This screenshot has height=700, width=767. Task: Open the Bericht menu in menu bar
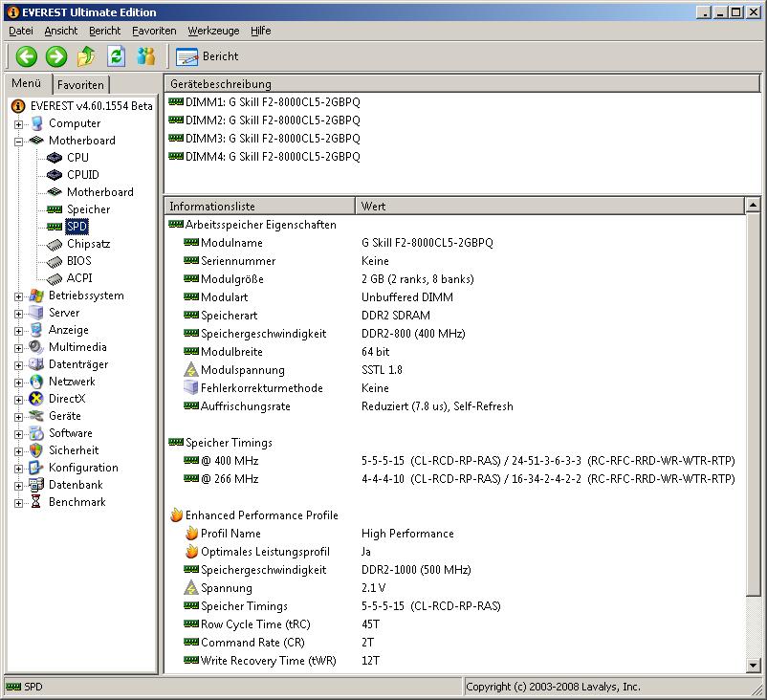[x=104, y=31]
